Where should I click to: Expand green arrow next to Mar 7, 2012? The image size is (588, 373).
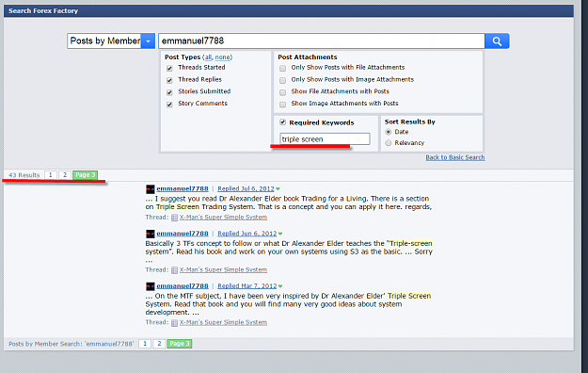[280, 286]
